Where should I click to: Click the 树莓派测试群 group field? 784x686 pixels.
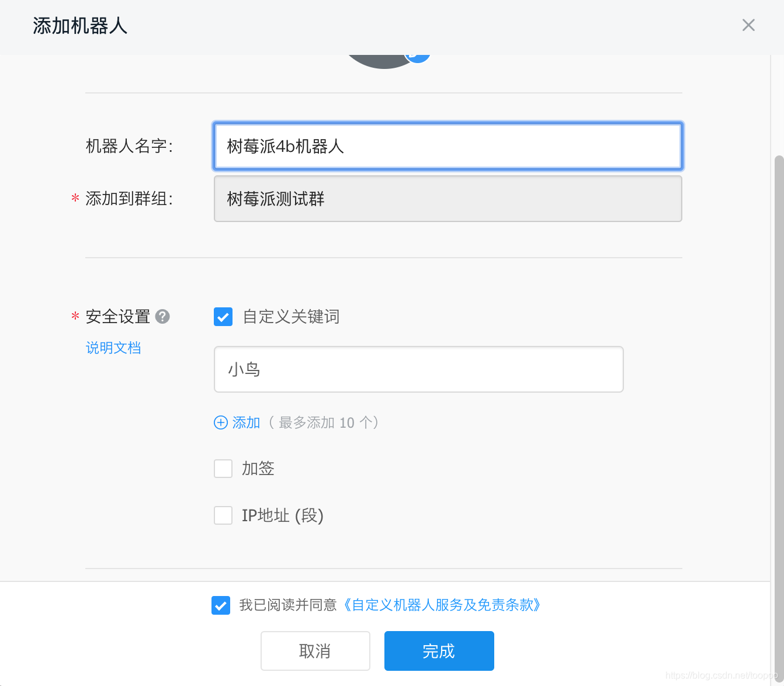[x=448, y=199]
